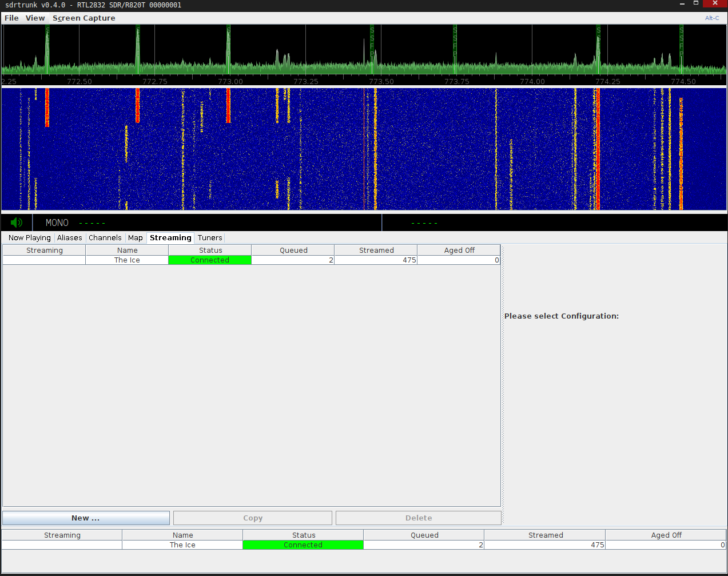Click the Alt-C label in menu bar
728x576 pixels.
712,18
